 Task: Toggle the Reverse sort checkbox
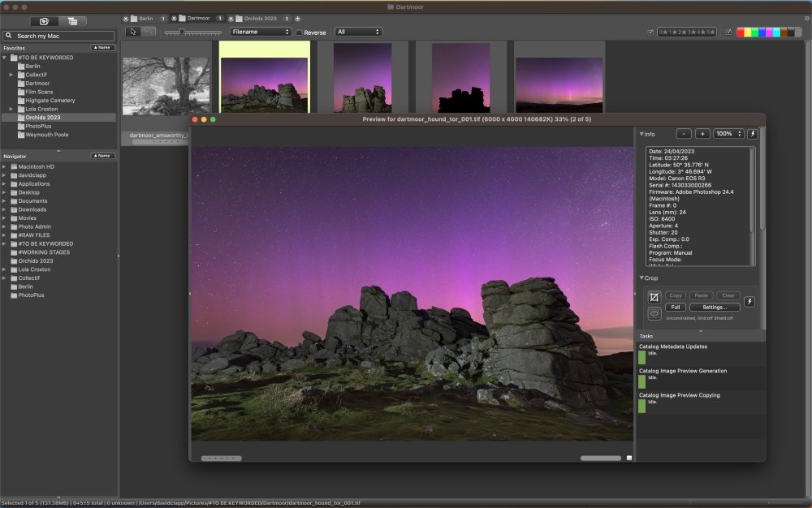299,32
